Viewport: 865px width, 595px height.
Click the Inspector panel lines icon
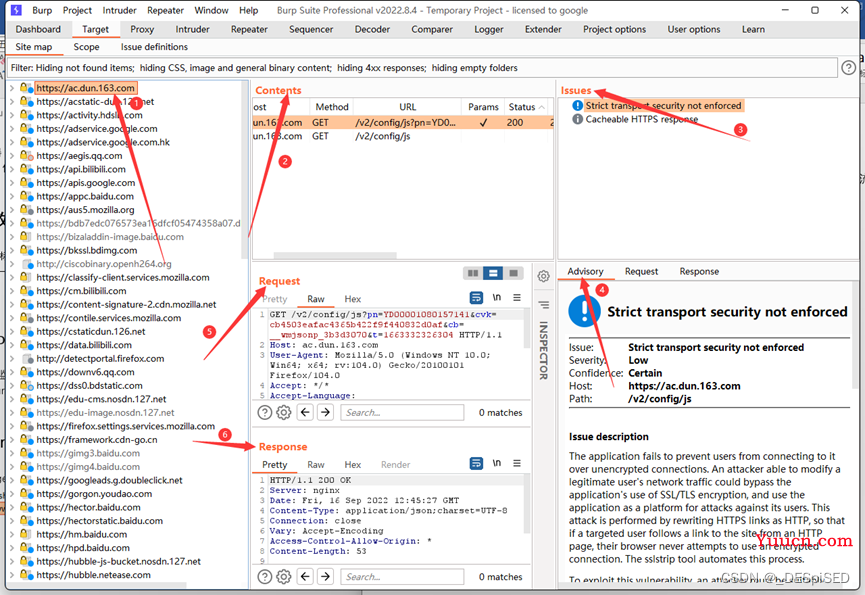click(543, 304)
